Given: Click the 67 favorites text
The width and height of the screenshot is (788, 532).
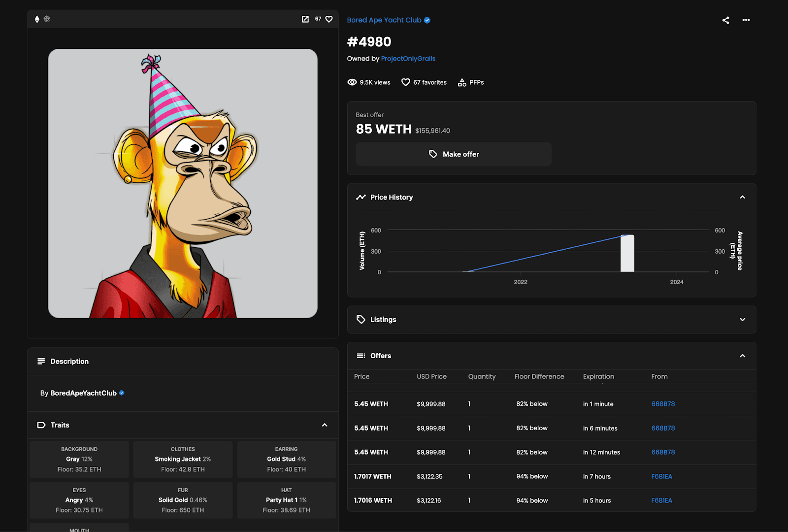Looking at the screenshot, I should [x=430, y=82].
